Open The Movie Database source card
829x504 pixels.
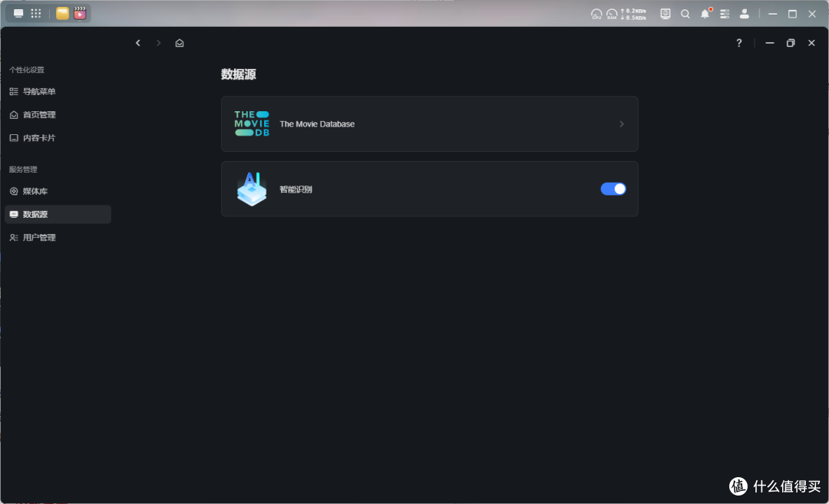click(x=429, y=124)
